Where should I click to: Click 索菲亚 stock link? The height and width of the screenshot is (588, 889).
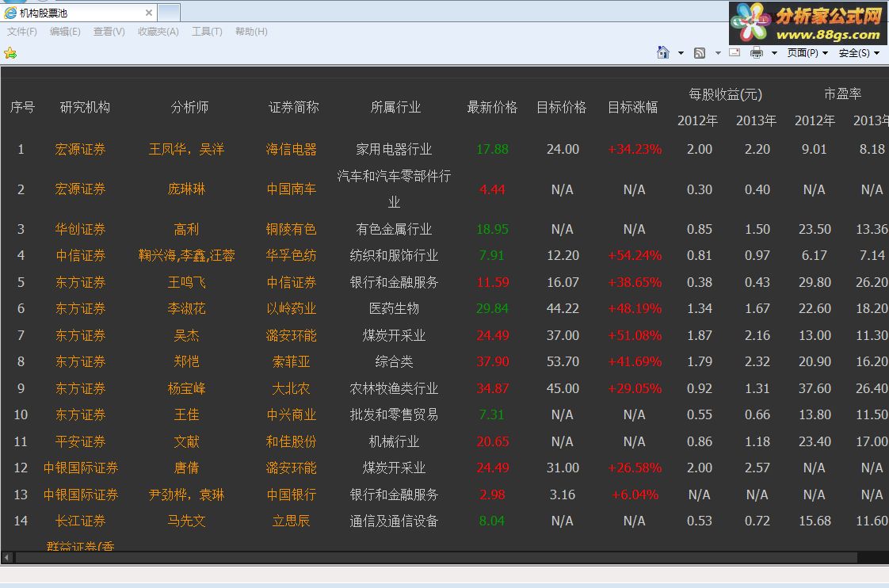(292, 361)
